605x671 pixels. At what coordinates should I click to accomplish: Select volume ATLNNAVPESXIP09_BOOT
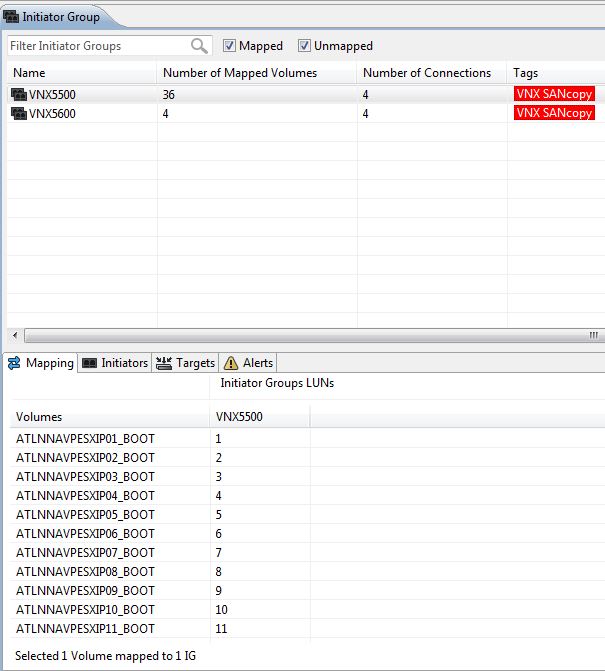(85, 591)
